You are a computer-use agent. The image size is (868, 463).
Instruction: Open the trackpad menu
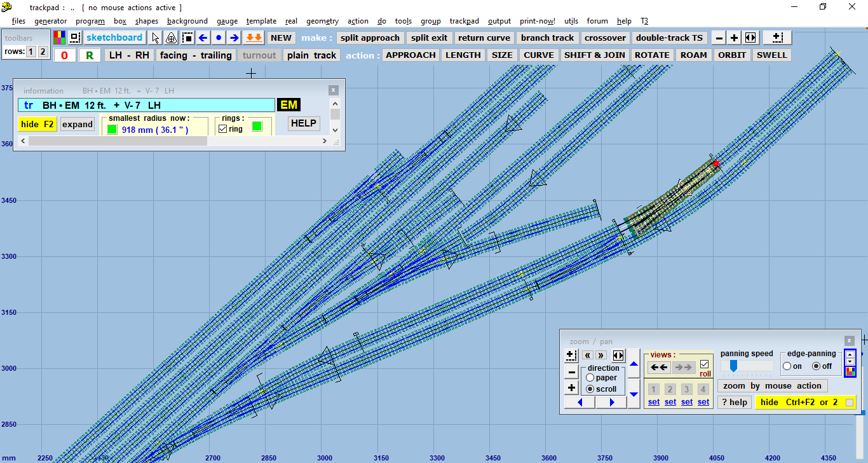[464, 21]
